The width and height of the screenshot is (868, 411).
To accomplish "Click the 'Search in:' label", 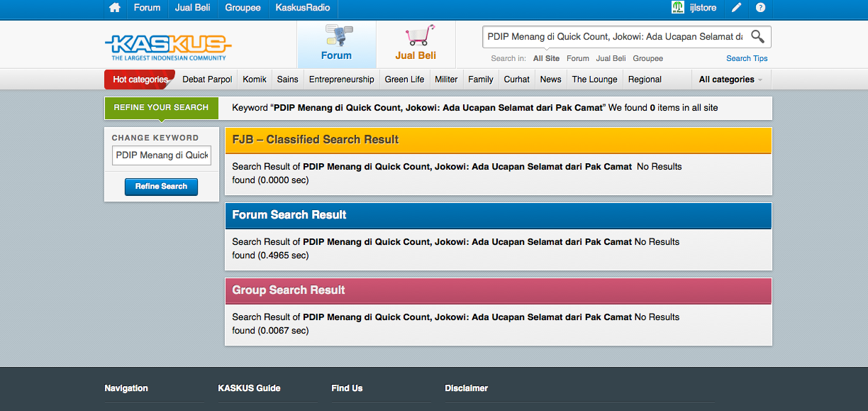I will pyautogui.click(x=508, y=58).
